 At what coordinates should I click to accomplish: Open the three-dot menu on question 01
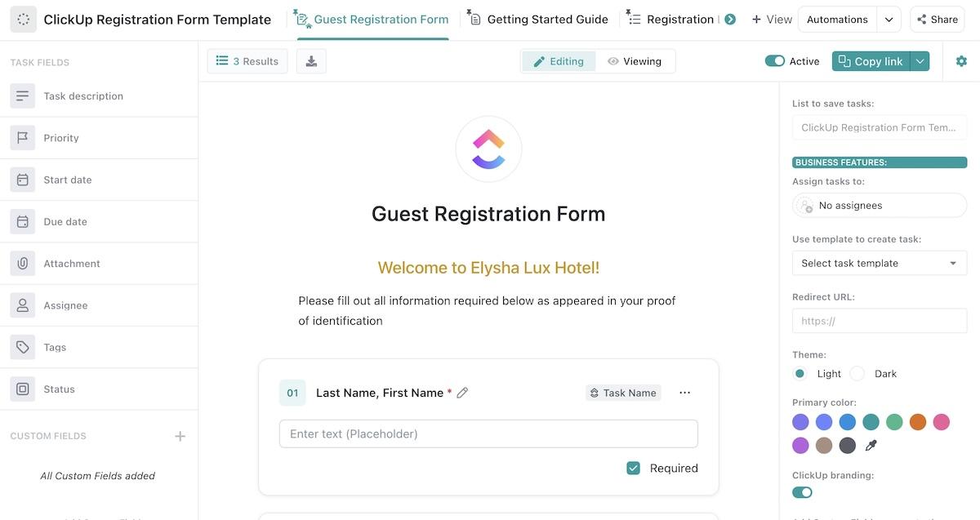(x=684, y=393)
